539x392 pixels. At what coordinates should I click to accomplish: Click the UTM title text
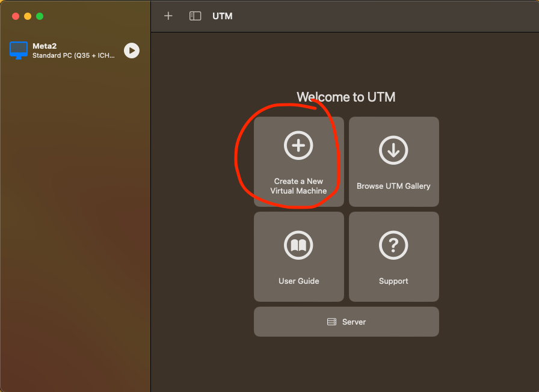pos(223,16)
